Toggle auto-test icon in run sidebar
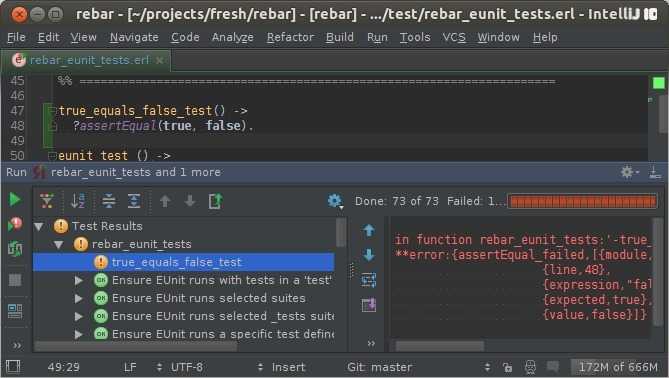This screenshot has height=378, width=669. coord(15,249)
